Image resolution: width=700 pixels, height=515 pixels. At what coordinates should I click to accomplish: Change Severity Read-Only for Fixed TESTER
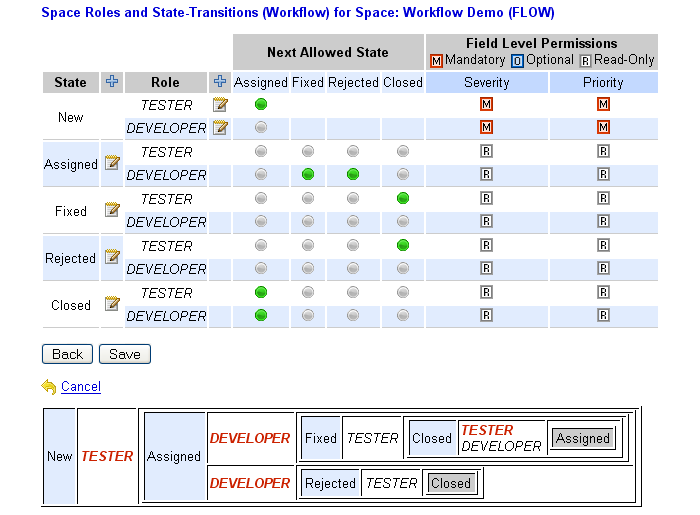[486, 198]
